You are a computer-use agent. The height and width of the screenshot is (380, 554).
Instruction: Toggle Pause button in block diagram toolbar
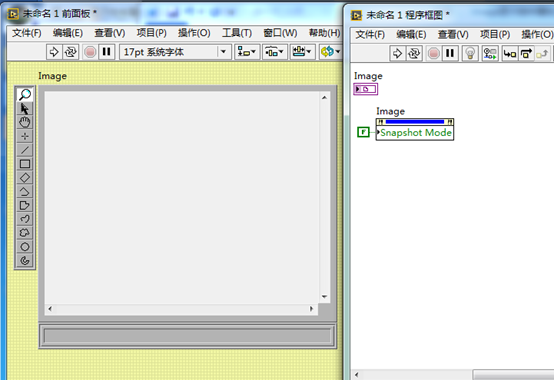click(450, 53)
